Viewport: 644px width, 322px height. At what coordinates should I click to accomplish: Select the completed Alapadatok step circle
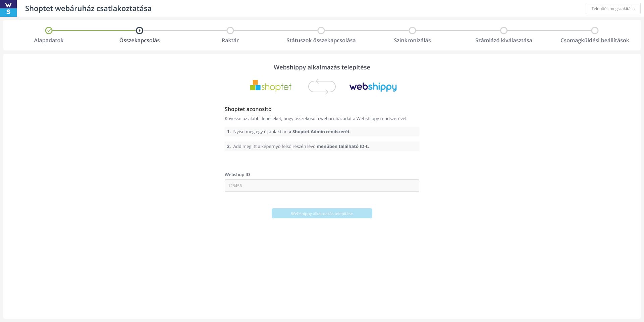click(x=49, y=31)
